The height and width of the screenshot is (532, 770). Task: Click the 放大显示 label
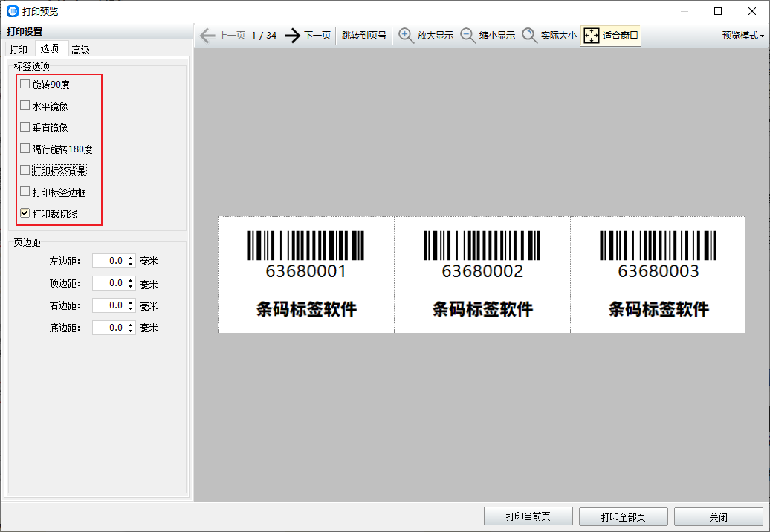click(x=436, y=36)
